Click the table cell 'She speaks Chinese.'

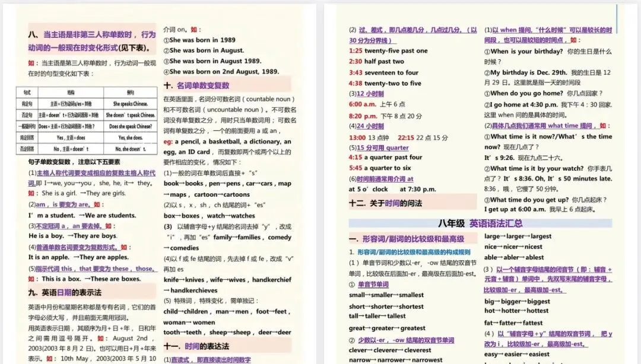(x=131, y=104)
